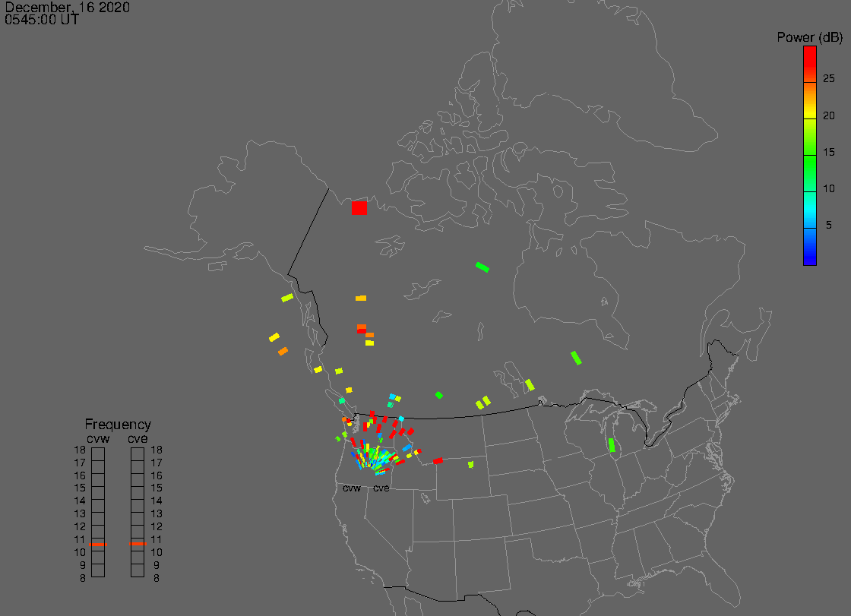Click the red top segment of Power bar

tap(810, 64)
